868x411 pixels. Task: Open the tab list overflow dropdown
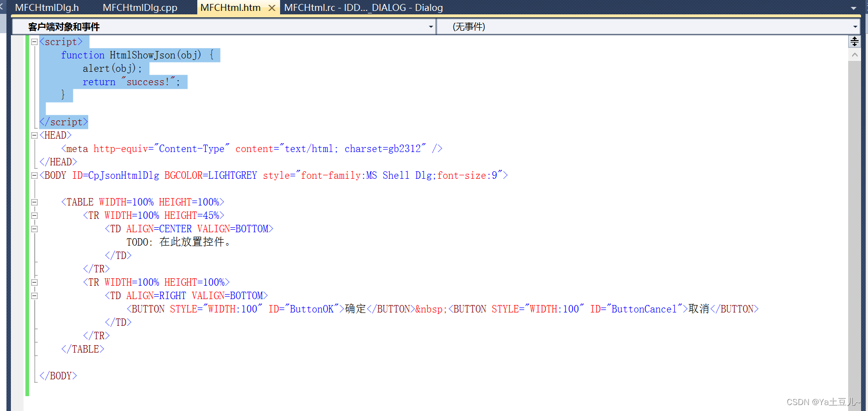pos(854,8)
